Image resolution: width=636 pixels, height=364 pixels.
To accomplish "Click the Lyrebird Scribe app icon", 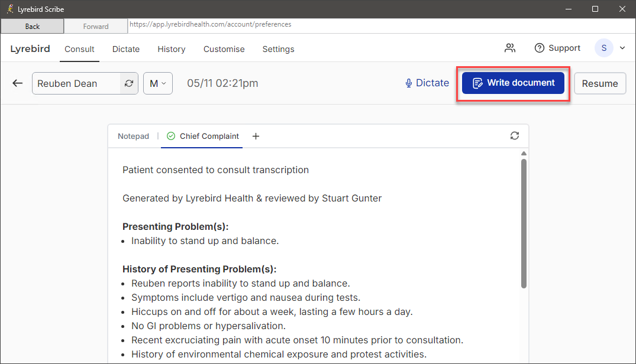I will [x=9, y=9].
